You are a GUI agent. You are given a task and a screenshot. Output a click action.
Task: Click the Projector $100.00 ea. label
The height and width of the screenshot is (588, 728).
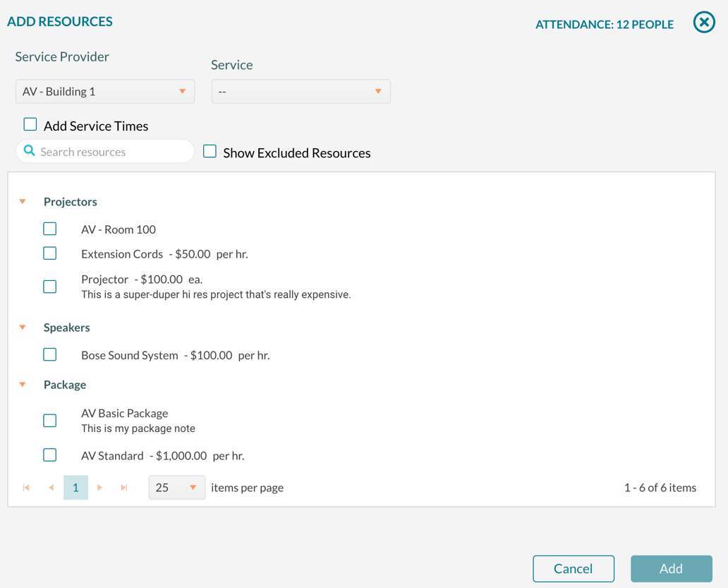[x=142, y=279]
